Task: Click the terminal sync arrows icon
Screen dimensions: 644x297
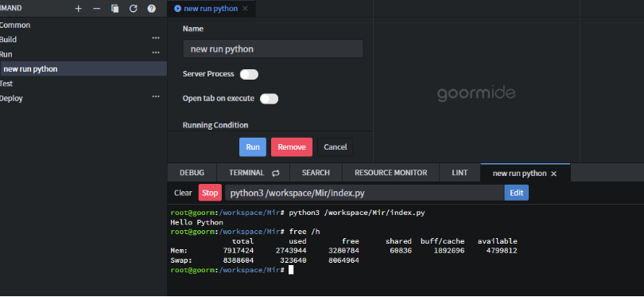Action: (x=276, y=173)
